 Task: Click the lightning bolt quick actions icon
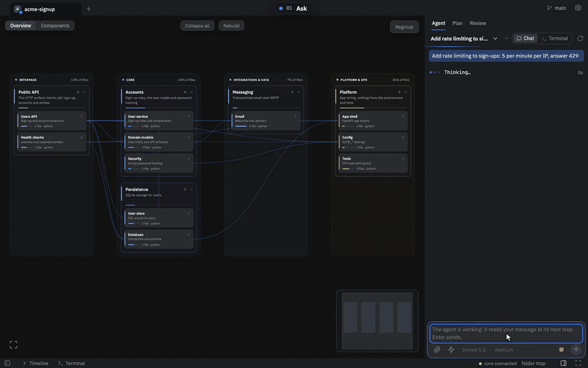(451, 350)
